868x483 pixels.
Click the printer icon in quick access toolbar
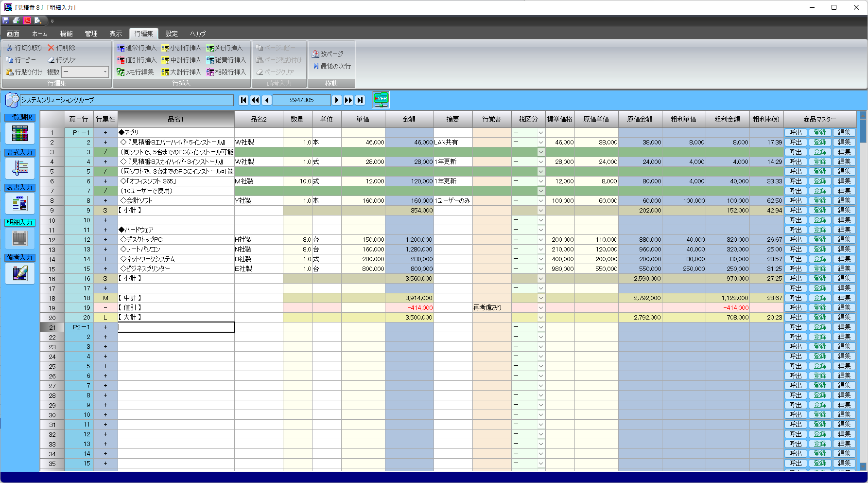coord(16,20)
